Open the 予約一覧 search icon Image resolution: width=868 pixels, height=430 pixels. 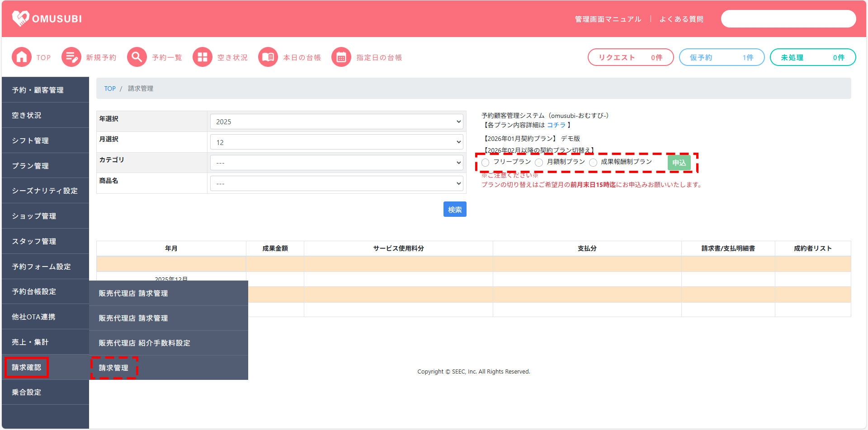click(137, 57)
